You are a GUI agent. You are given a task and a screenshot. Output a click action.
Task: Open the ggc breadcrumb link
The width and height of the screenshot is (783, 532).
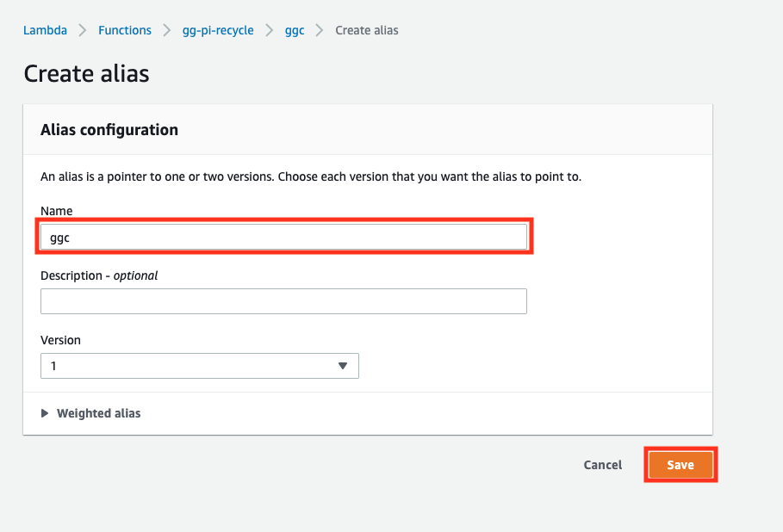tap(295, 31)
